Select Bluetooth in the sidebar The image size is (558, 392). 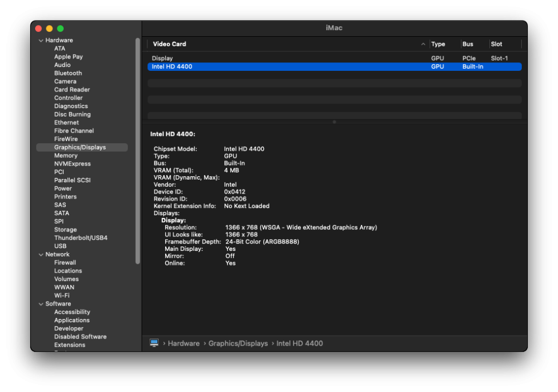68,73
